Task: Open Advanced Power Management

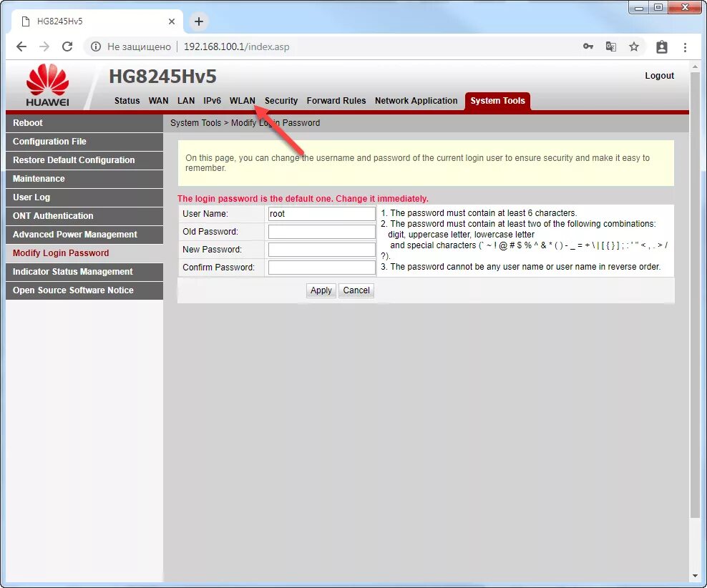Action: (84, 235)
